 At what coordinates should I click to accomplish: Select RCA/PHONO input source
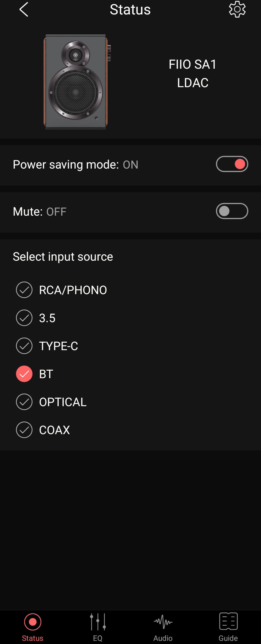24,290
